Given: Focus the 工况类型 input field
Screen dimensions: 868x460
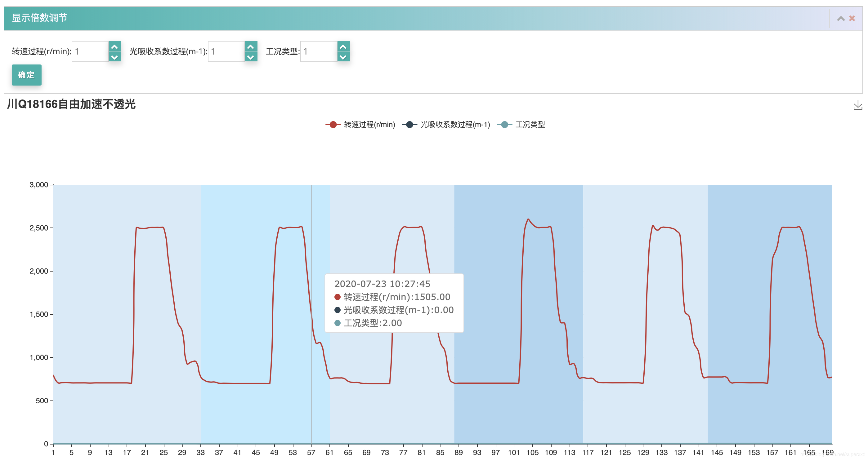Looking at the screenshot, I should 319,51.
